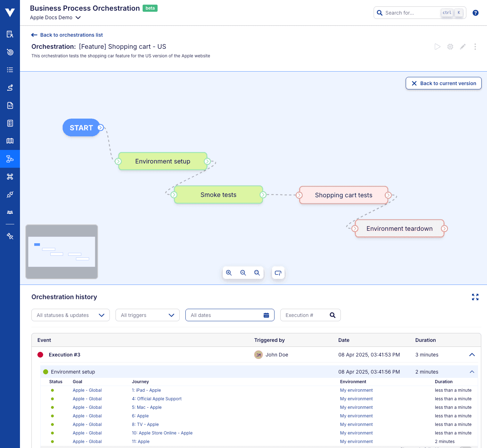The height and width of the screenshot is (448, 487).
Task: Click the plug integrations icon in sidebar
Action: tap(10, 194)
